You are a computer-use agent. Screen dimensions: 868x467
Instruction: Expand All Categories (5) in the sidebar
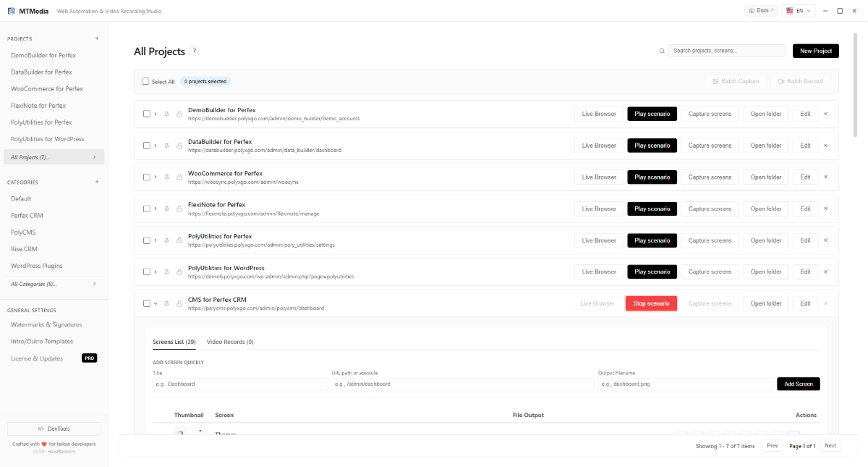click(x=54, y=284)
